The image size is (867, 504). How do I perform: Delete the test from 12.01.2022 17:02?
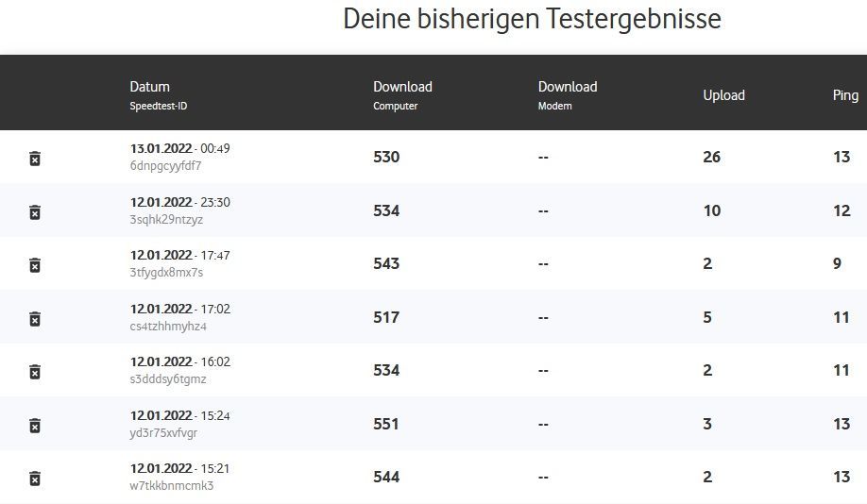pyautogui.click(x=35, y=319)
